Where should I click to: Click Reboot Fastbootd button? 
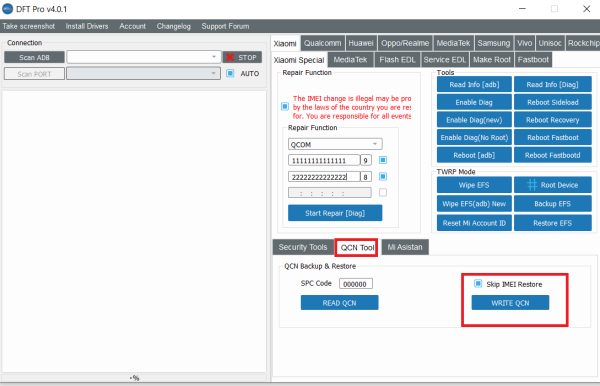[x=553, y=155]
